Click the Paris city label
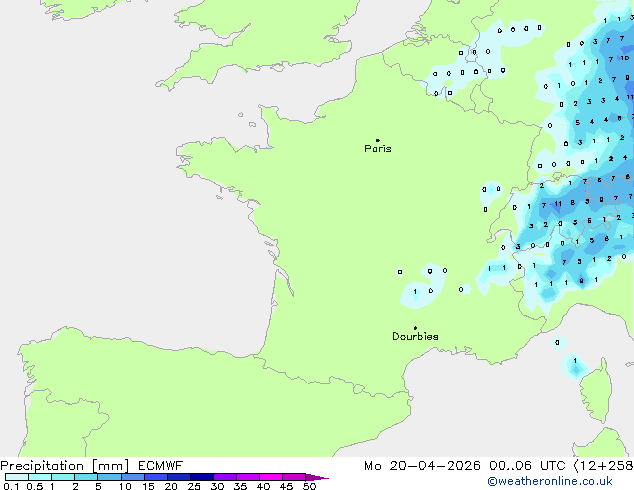 coord(378,149)
